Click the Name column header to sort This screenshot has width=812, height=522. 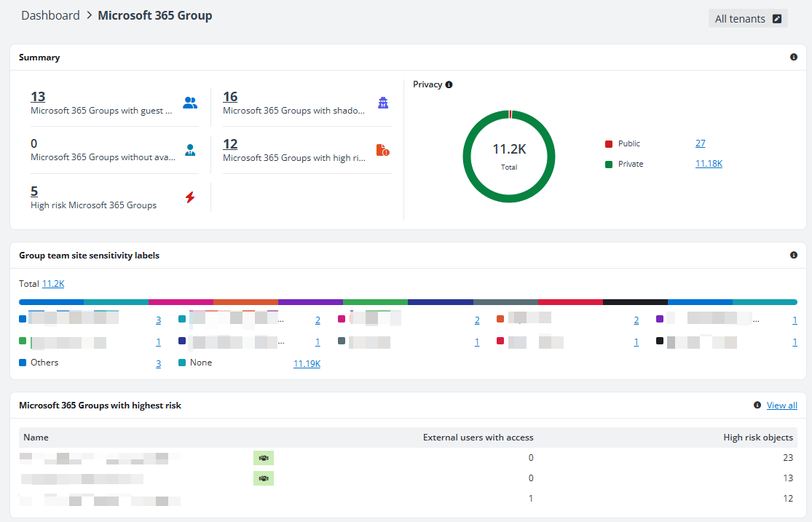(x=36, y=437)
